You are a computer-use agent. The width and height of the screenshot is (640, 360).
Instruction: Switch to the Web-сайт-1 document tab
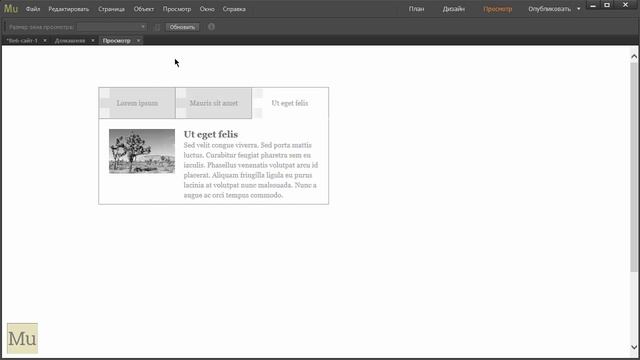[x=22, y=40]
